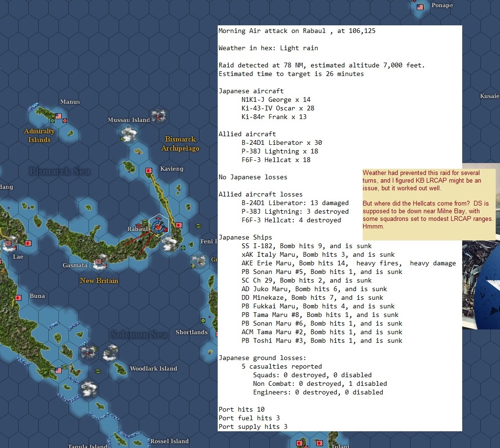The width and height of the screenshot is (500, 448).
Task: Click the 'Ponape' map label
Action: (442, 5)
